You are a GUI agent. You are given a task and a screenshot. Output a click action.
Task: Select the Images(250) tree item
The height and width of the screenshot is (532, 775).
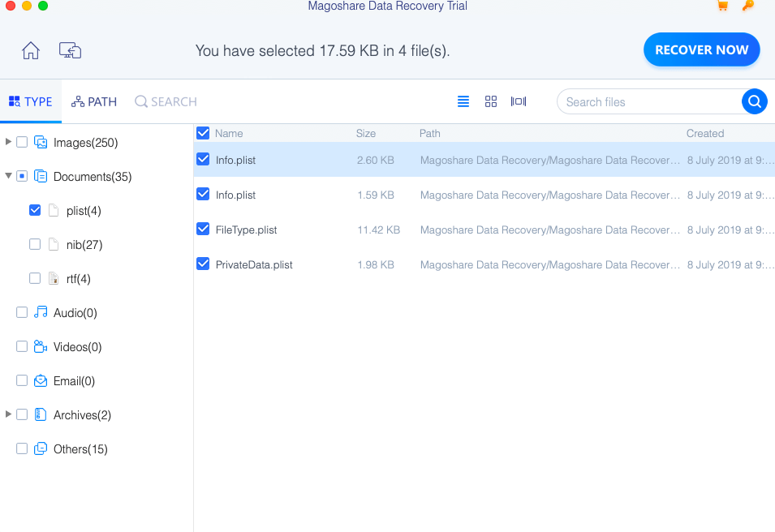pyautogui.click(x=85, y=143)
